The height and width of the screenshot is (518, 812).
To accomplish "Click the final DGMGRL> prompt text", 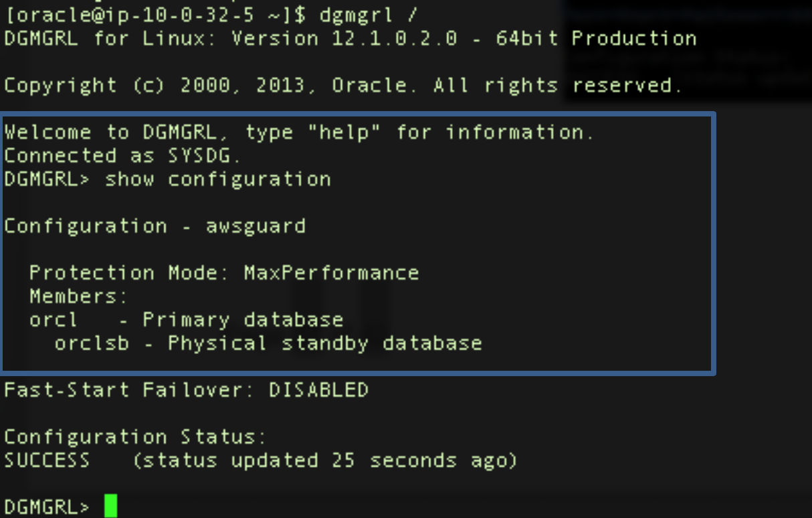I will pos(47,507).
